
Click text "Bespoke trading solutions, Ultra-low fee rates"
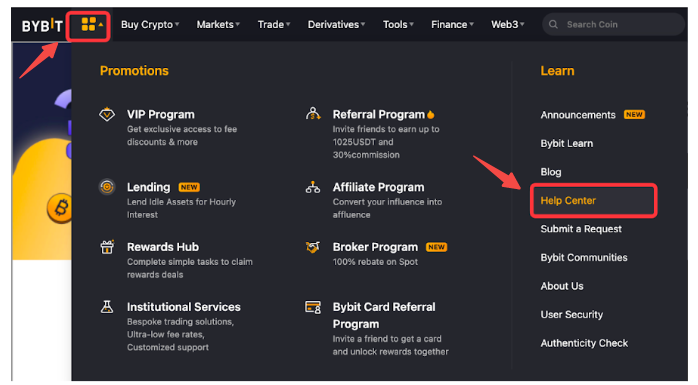(180, 328)
